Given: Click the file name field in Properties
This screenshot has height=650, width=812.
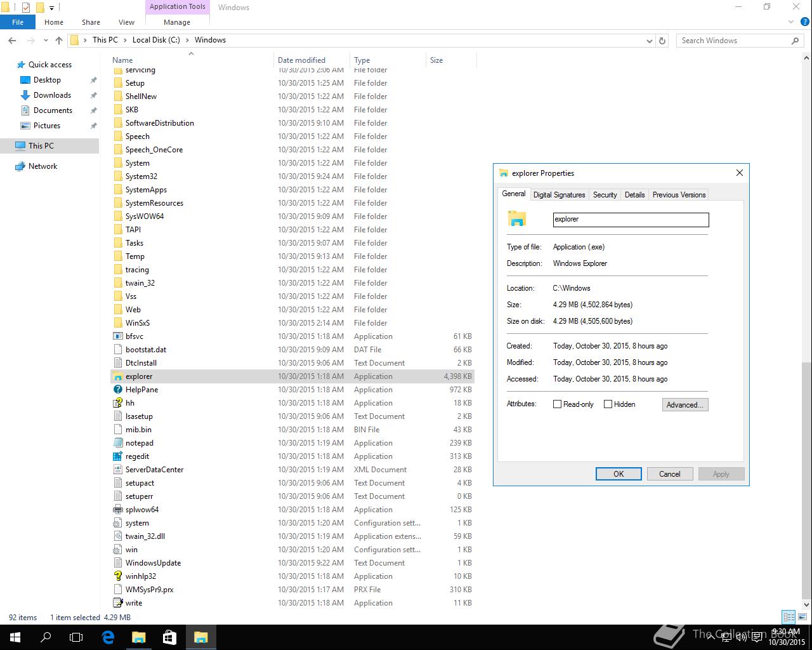Looking at the screenshot, I should (631, 220).
